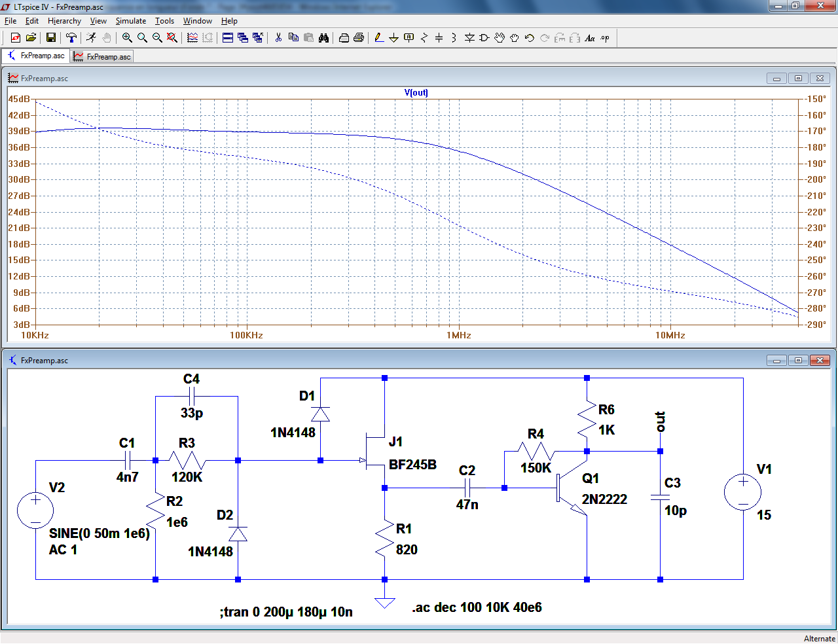Click the V2 signal source symbol
The width and height of the screenshot is (838, 644).
point(35,510)
